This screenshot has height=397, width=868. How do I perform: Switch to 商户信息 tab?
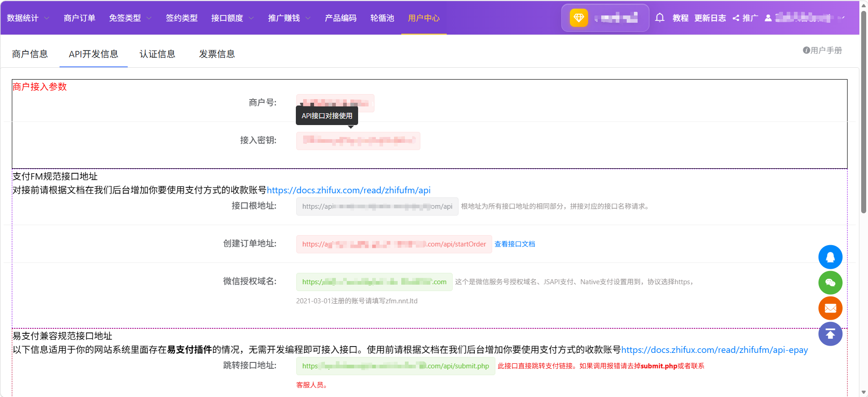point(30,54)
